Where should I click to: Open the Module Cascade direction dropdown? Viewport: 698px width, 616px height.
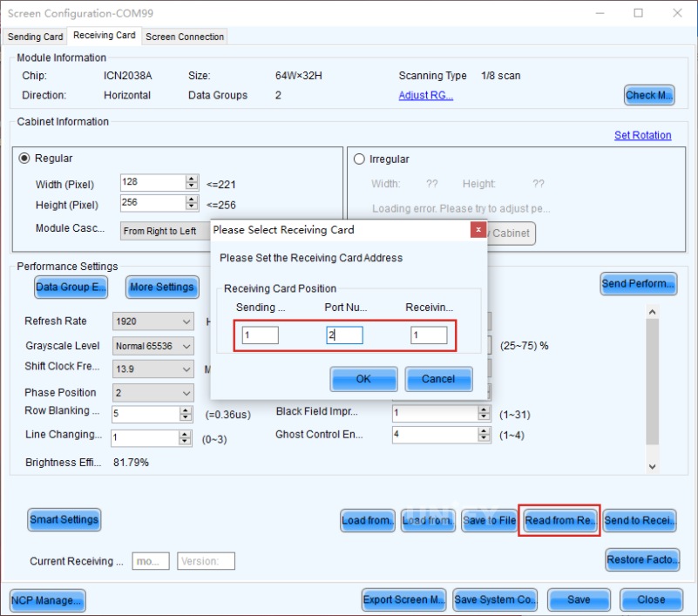pos(166,231)
